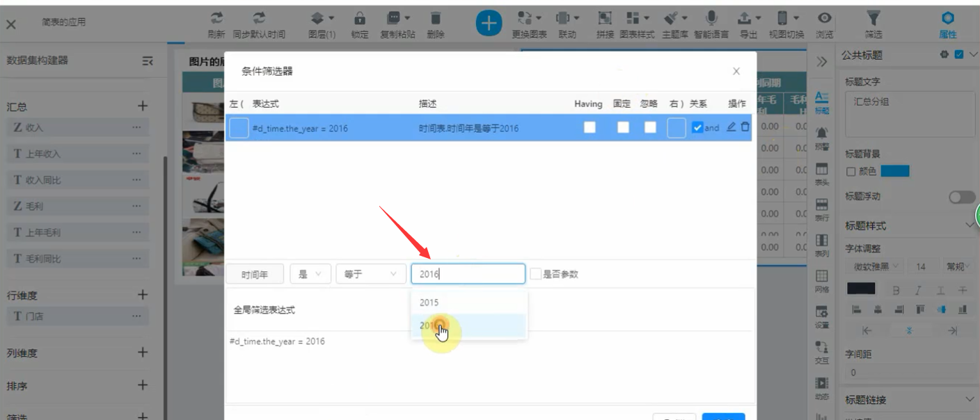
Task: Close the 条件筛选器 dialog
Action: [736, 71]
